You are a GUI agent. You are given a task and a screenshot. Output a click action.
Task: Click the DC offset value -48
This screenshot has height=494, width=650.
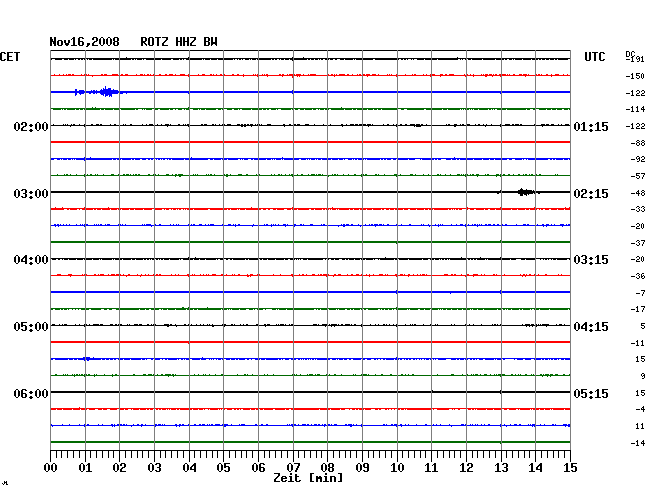[638, 193]
